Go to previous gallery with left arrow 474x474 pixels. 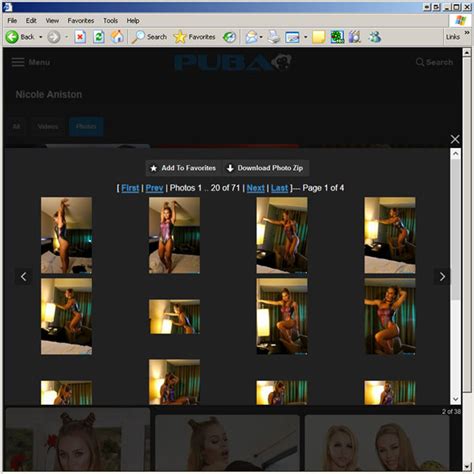point(24,277)
